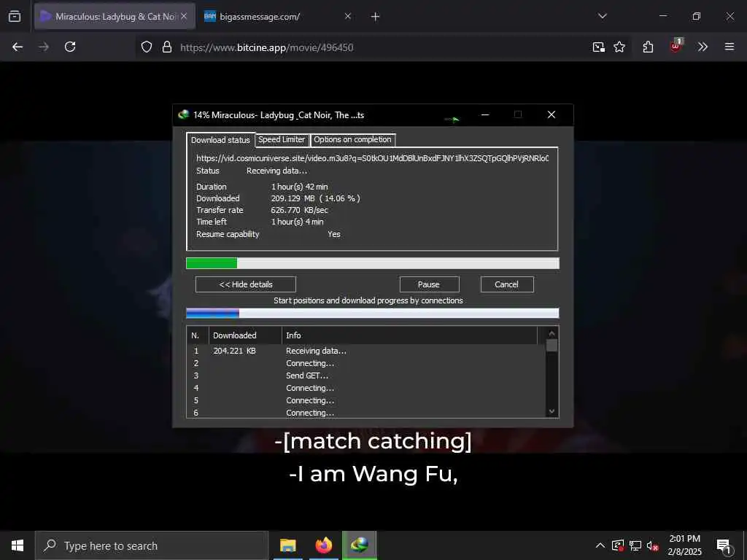This screenshot has width=747, height=560.
Task: Click the Info column header
Action: [x=410, y=335]
